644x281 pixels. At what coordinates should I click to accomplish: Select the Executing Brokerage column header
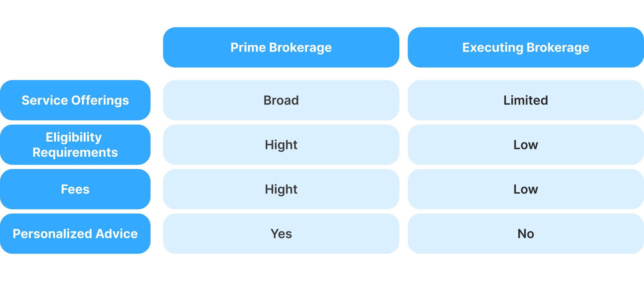526,47
